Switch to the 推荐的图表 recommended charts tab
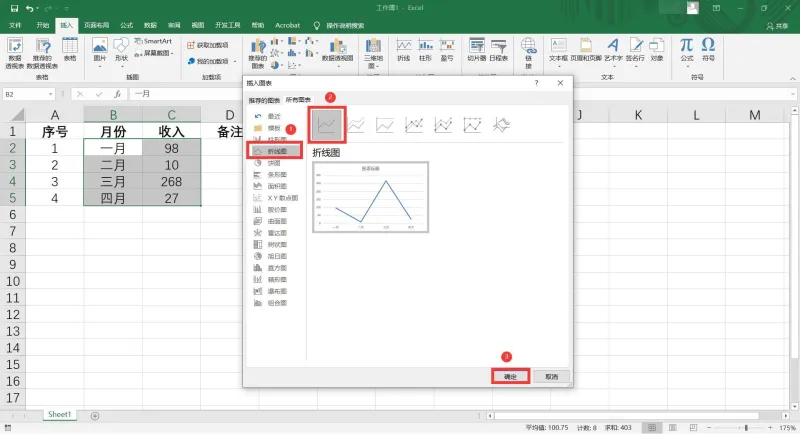Image resolution: width=800 pixels, height=434 pixels. 264,100
